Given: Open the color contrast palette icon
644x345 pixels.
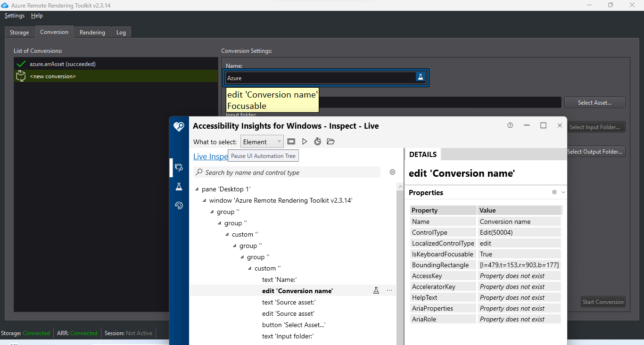Looking at the screenshot, I should pyautogui.click(x=179, y=205).
